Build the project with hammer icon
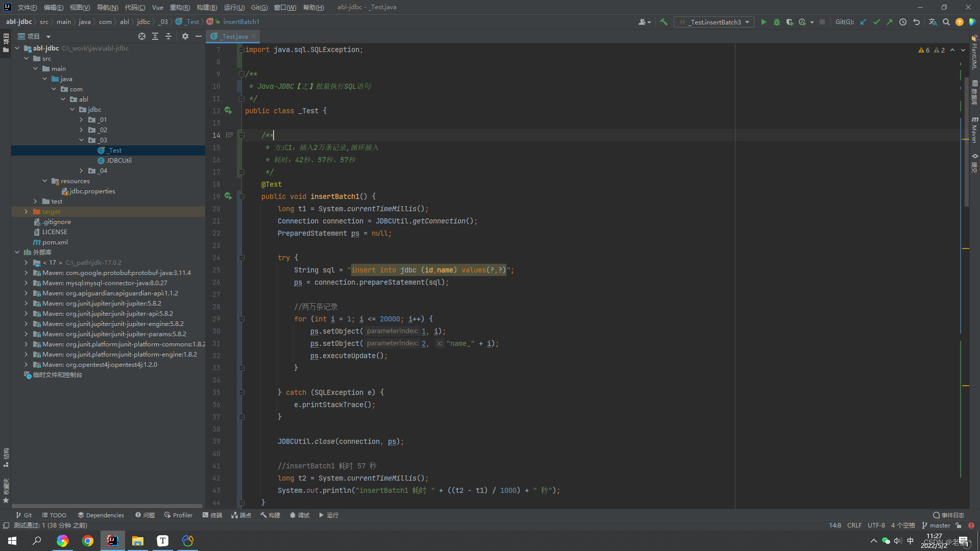This screenshot has width=980, height=551. [664, 22]
